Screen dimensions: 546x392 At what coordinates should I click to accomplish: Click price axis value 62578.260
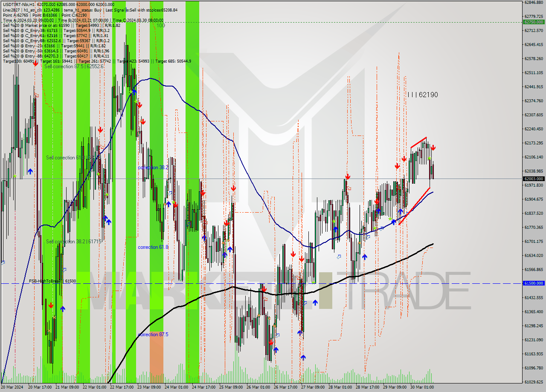tap(534, 58)
